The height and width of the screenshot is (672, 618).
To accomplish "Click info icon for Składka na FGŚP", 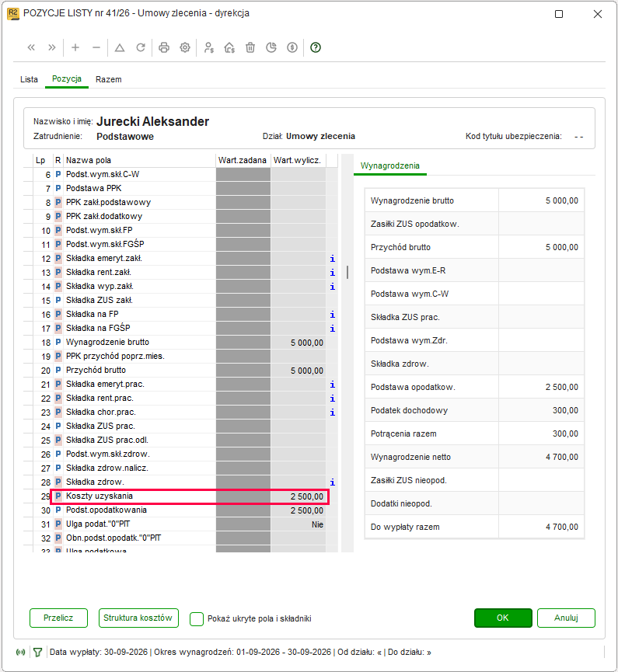I will coord(333,329).
